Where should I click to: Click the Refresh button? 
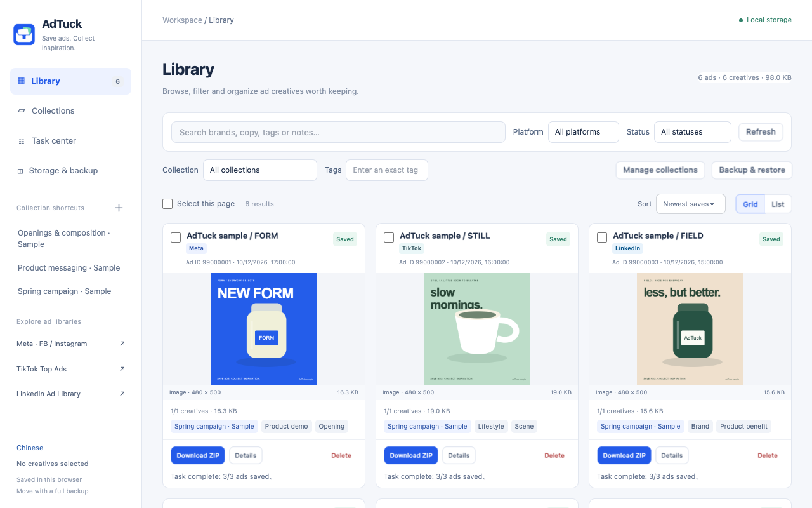[761, 132]
